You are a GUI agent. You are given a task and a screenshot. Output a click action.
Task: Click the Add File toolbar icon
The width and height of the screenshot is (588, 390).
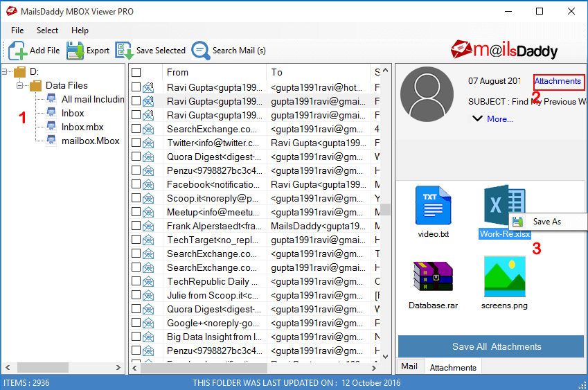[x=17, y=51]
